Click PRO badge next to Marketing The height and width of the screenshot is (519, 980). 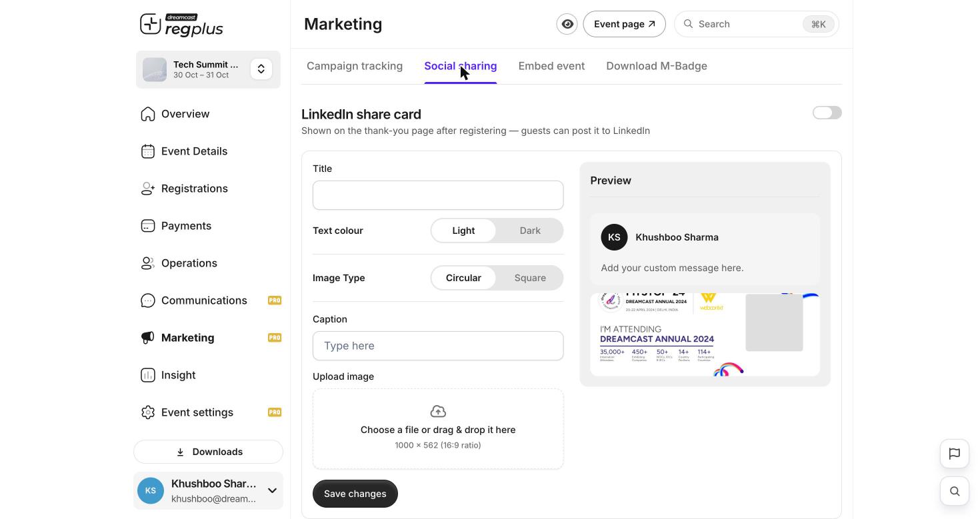coord(275,338)
